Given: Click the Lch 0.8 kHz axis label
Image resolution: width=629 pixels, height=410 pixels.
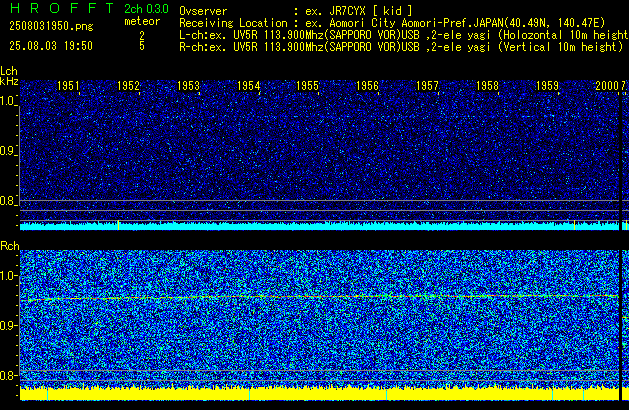Looking at the screenshot, I should (8, 201).
